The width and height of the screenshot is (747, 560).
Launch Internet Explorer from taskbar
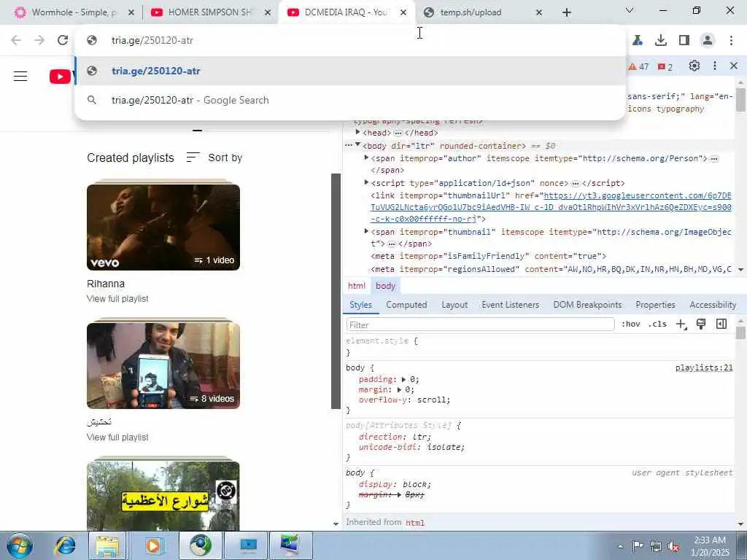click(x=66, y=545)
